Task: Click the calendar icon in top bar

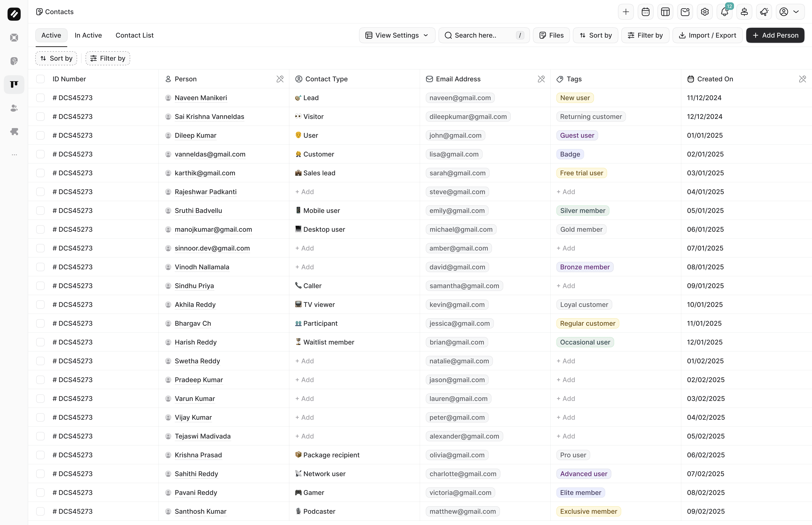Action: click(x=645, y=12)
